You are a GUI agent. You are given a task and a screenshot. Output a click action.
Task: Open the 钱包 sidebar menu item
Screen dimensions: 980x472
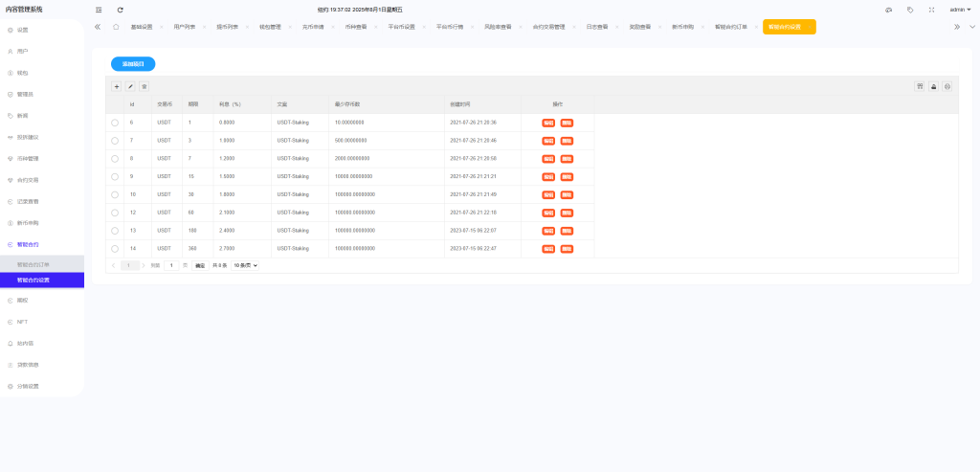click(23, 73)
